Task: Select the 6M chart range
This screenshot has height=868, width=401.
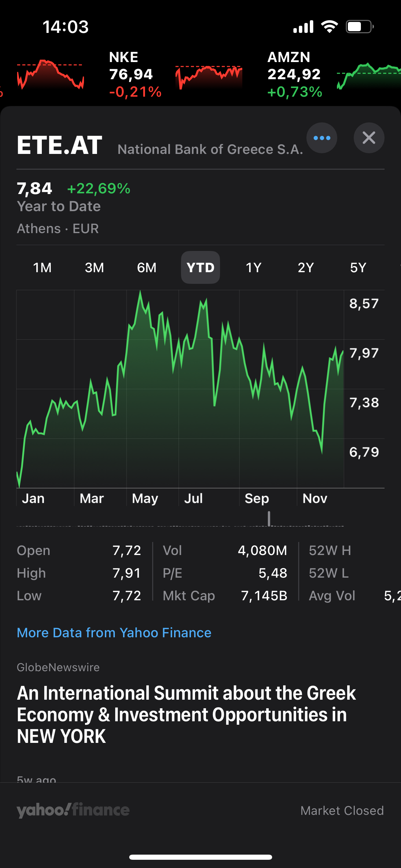Action: [x=147, y=267]
